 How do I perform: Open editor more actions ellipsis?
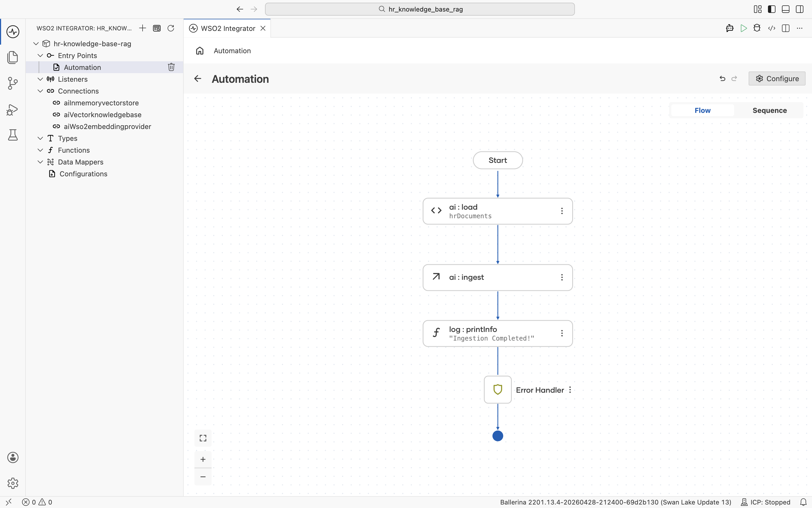tap(800, 28)
